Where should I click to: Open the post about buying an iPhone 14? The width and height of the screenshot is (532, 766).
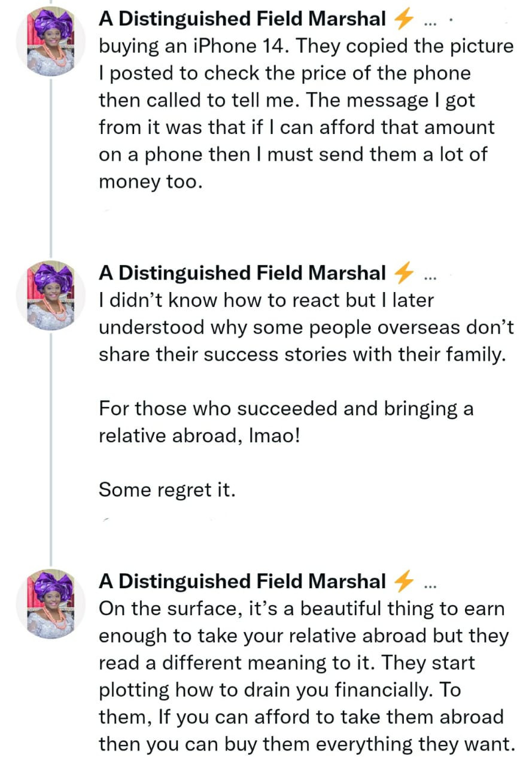coord(299,114)
